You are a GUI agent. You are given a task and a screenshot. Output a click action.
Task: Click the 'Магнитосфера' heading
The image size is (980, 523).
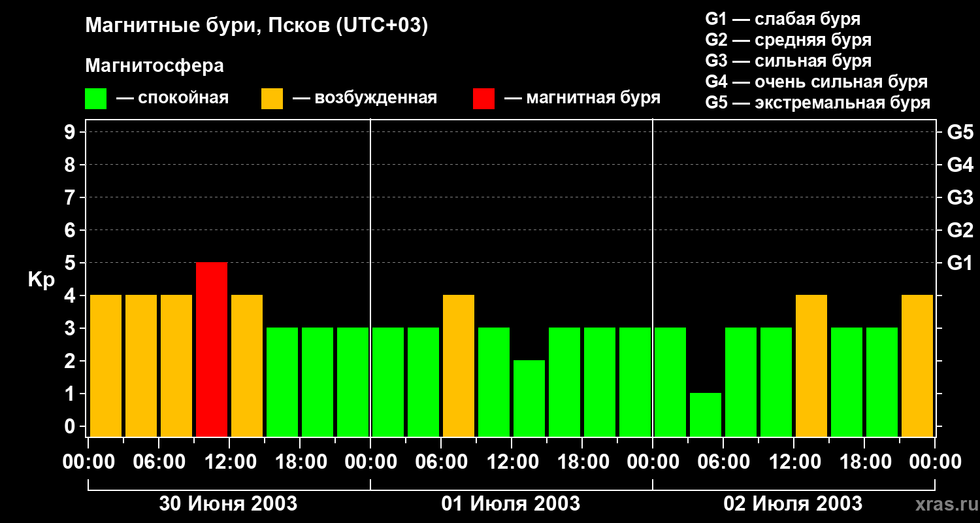click(155, 66)
